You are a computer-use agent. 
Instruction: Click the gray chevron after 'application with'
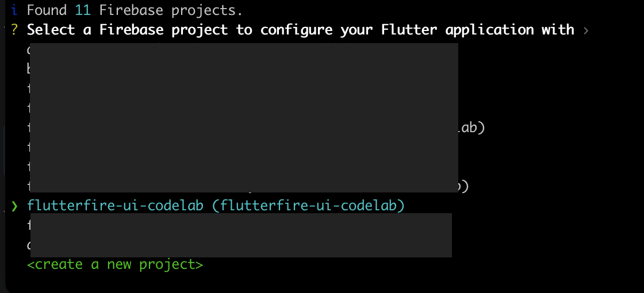pos(585,30)
